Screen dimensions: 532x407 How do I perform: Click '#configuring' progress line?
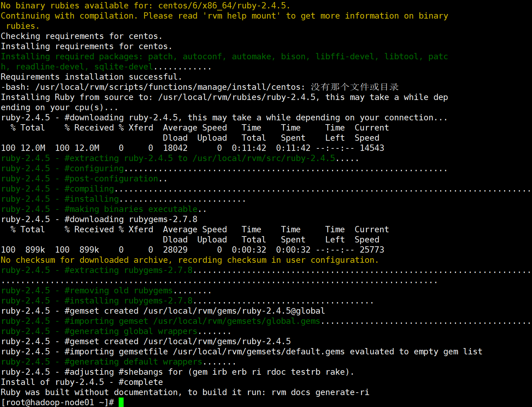[x=224, y=168]
